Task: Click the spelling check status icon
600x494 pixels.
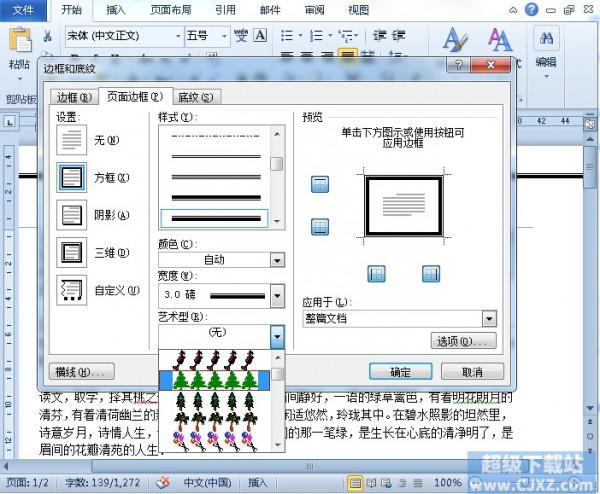Action: (x=163, y=483)
